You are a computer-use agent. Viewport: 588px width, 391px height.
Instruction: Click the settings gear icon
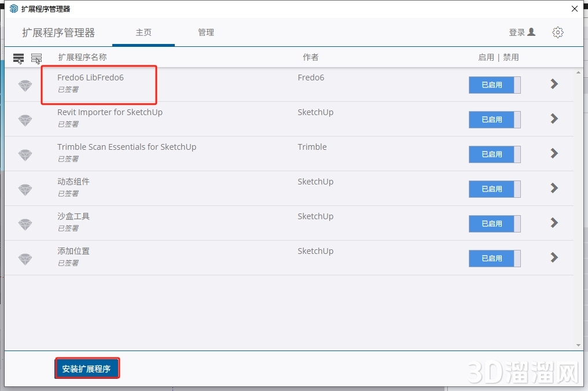click(x=558, y=32)
